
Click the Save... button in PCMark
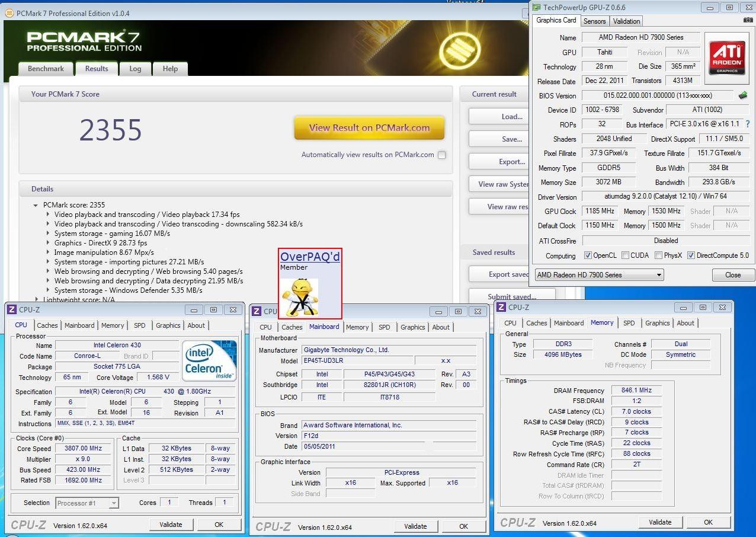(498, 139)
